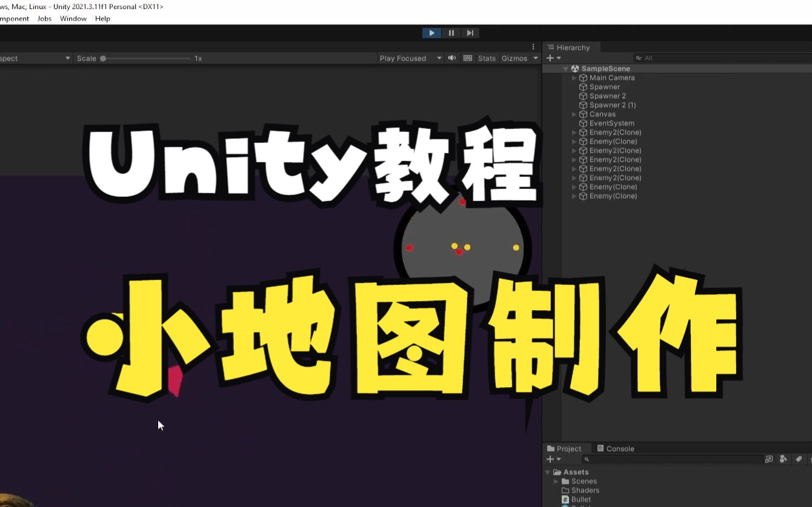Click the Play button to stop play mode
This screenshot has height=507, width=812.
pyautogui.click(x=431, y=33)
